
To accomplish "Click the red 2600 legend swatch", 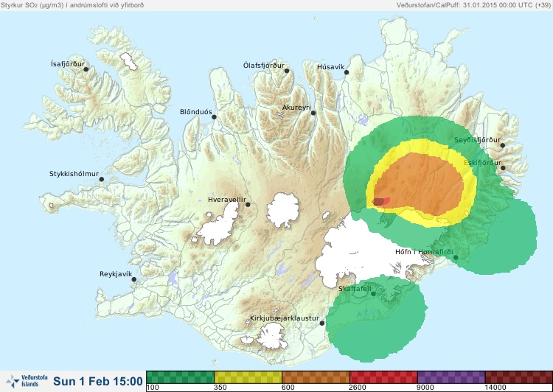I will point(383,377).
